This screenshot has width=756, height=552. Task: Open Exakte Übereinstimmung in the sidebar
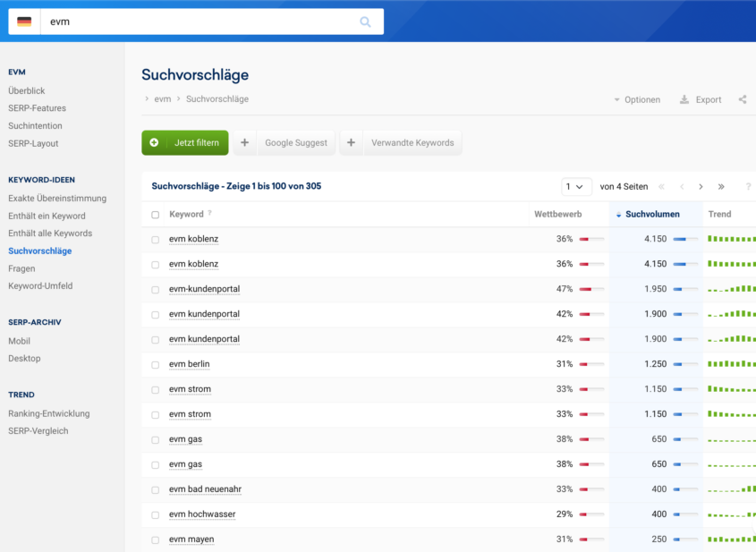tap(57, 198)
